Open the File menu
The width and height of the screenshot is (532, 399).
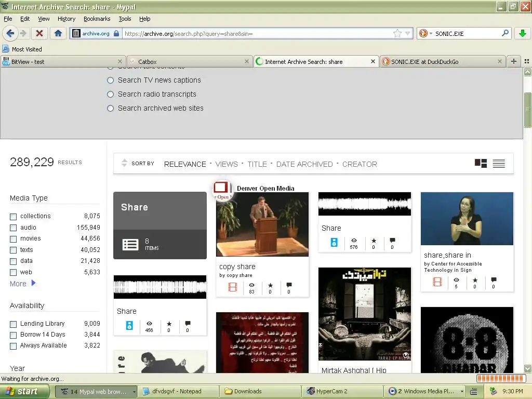click(x=8, y=19)
